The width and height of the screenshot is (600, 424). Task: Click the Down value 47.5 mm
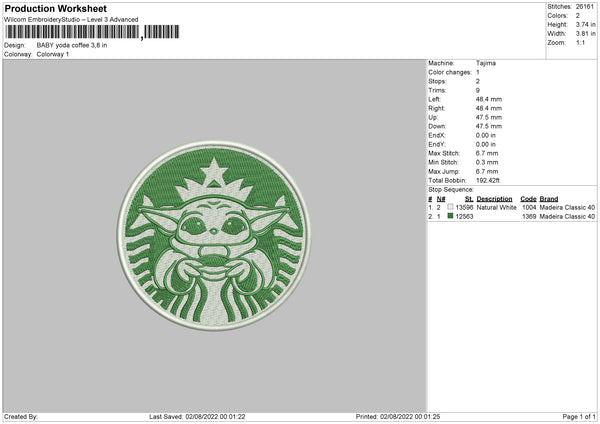point(489,126)
